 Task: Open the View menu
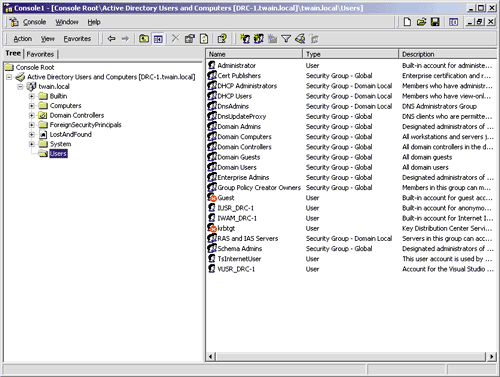[48, 39]
